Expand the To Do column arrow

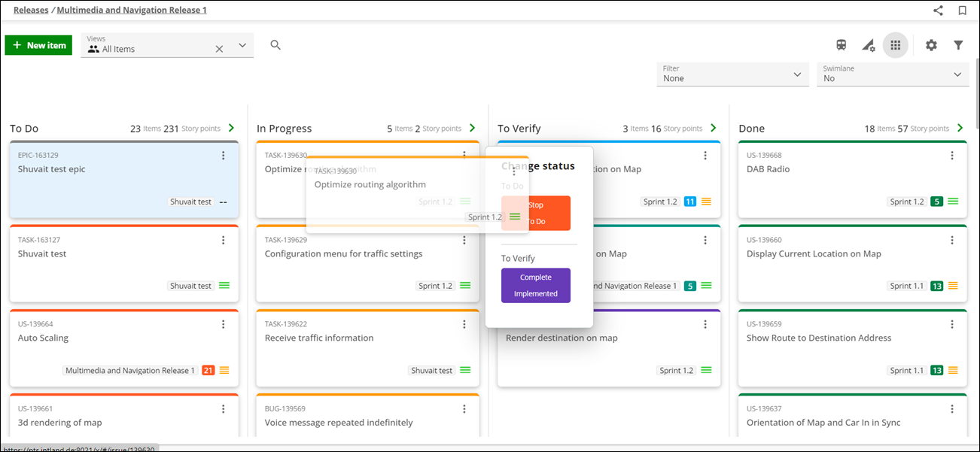point(231,128)
